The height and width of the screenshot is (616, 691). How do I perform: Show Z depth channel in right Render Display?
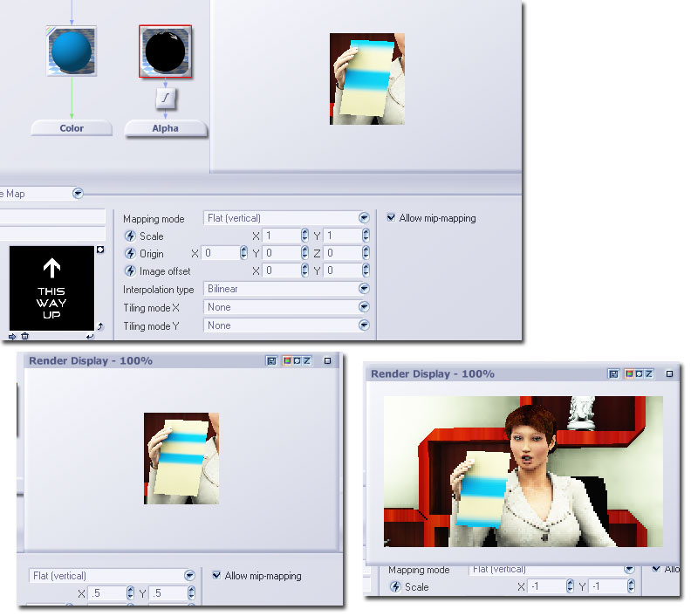649,374
